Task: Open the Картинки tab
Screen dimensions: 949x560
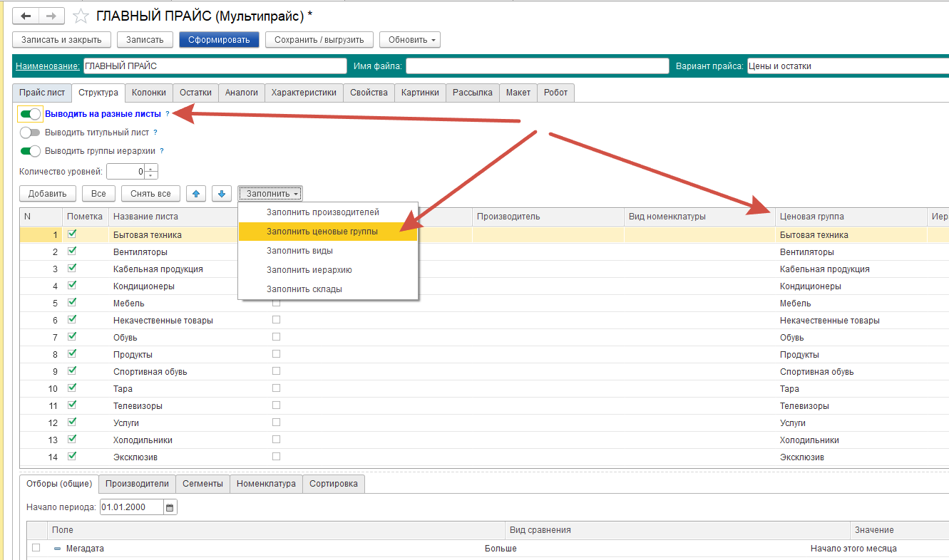Action: tap(420, 93)
